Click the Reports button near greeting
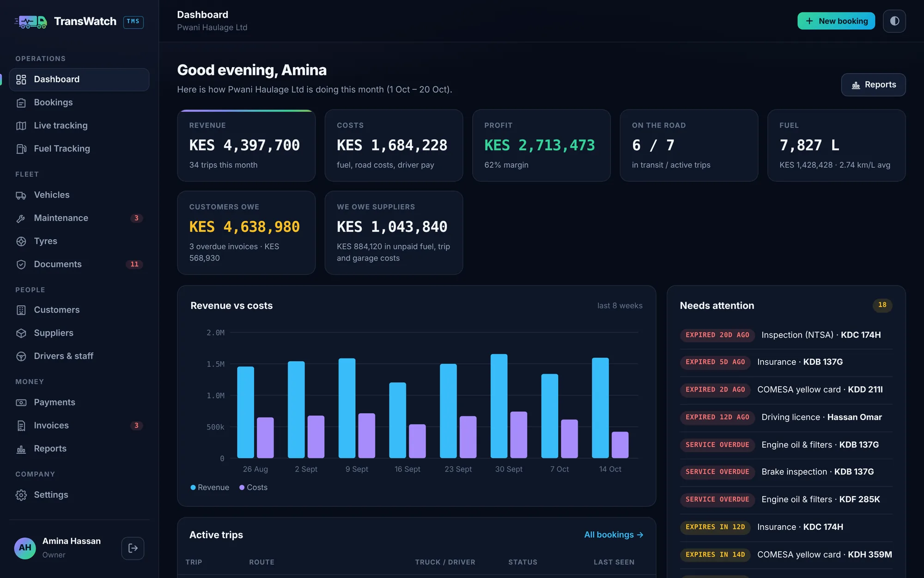The image size is (924, 578). pyautogui.click(x=874, y=85)
